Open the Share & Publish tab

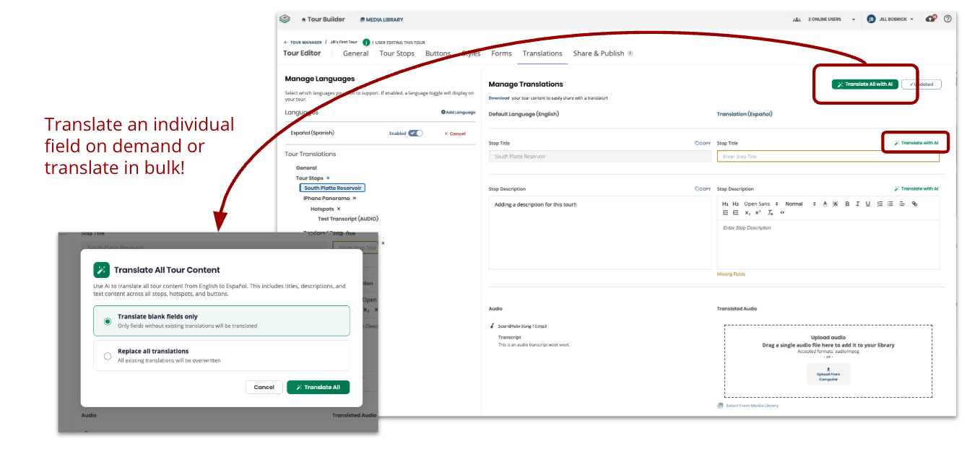click(x=599, y=53)
